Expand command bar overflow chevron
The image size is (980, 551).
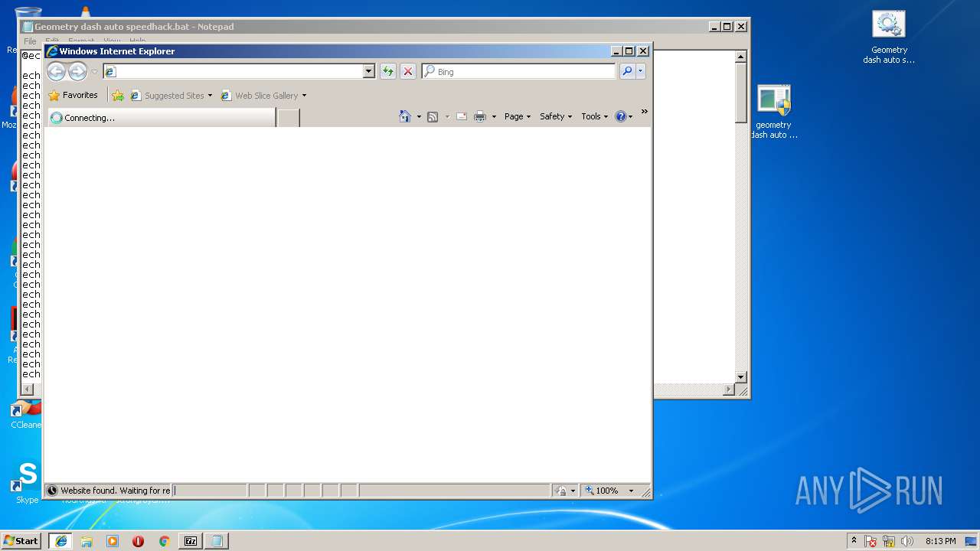point(644,112)
